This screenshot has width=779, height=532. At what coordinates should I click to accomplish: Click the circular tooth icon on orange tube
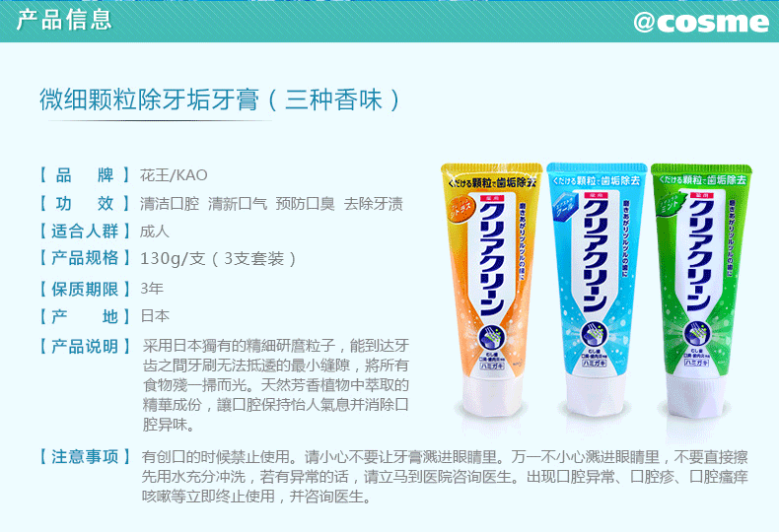pyautogui.click(x=492, y=337)
